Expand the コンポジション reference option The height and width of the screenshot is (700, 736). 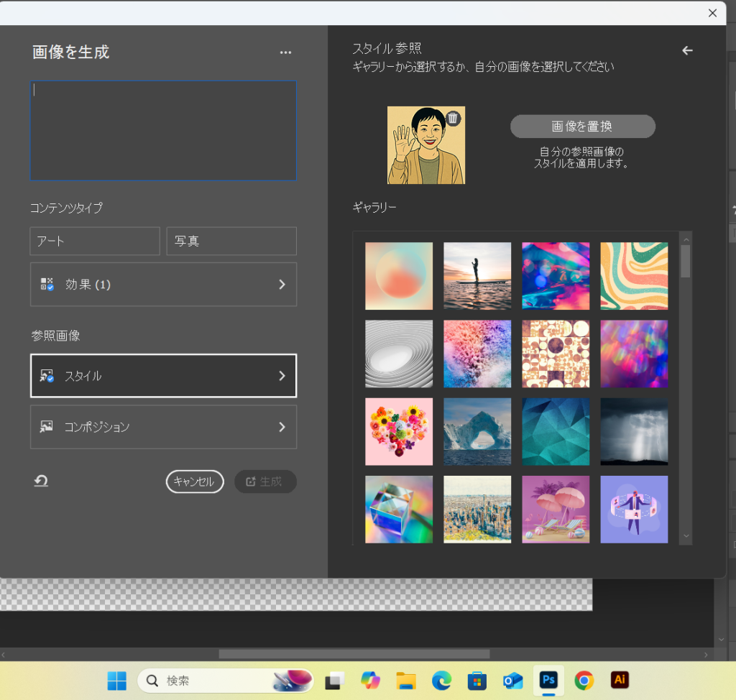click(163, 427)
